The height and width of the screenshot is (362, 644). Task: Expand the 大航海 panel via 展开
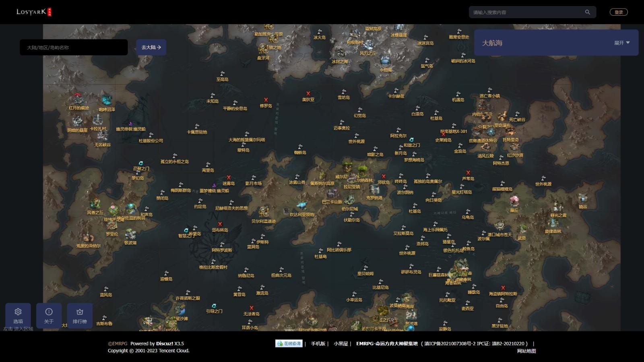click(x=621, y=43)
